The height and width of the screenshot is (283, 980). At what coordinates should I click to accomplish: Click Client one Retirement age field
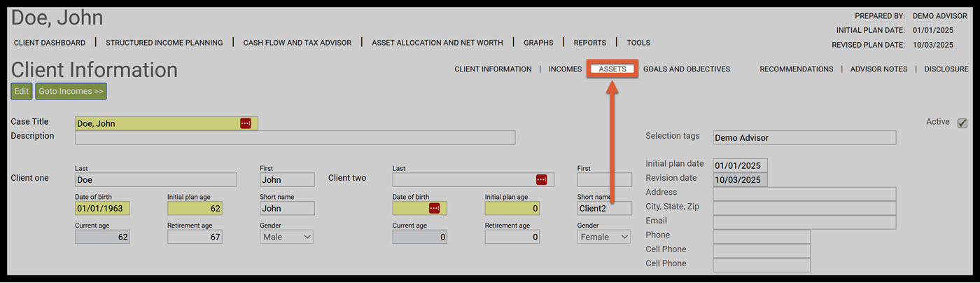click(x=195, y=237)
